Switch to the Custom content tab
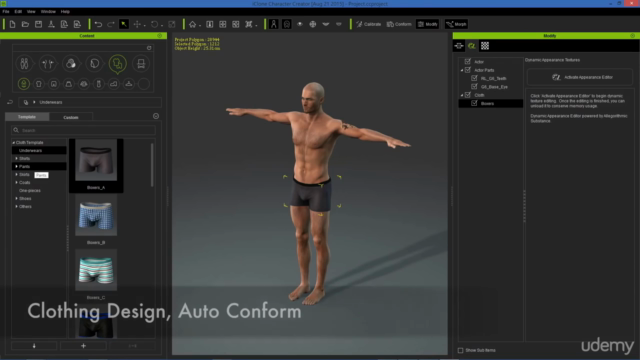This screenshot has height=360, width=640. coord(71,117)
